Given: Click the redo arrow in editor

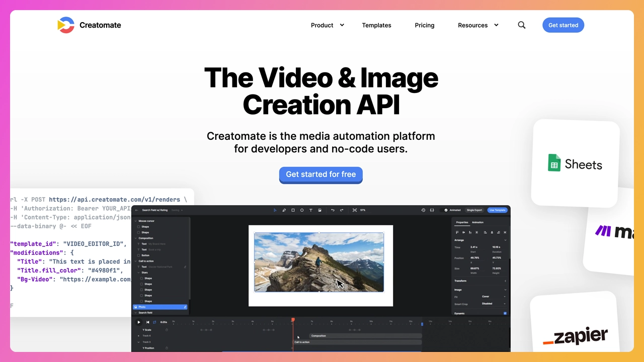Looking at the screenshot, I should point(342,210).
